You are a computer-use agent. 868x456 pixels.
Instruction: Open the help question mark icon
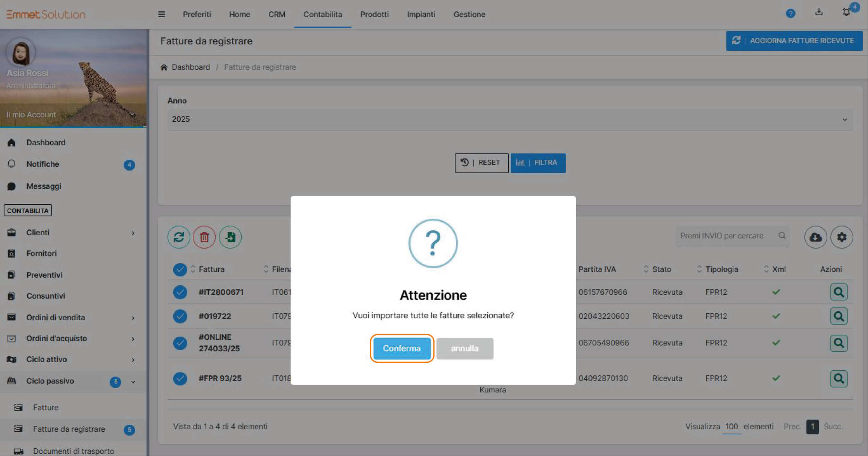[790, 14]
